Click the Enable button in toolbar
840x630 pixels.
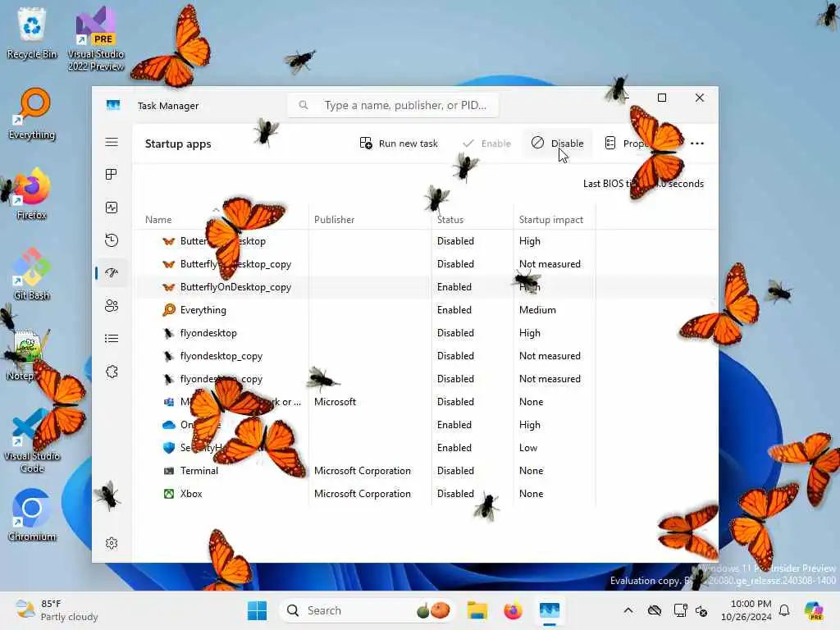pos(486,143)
